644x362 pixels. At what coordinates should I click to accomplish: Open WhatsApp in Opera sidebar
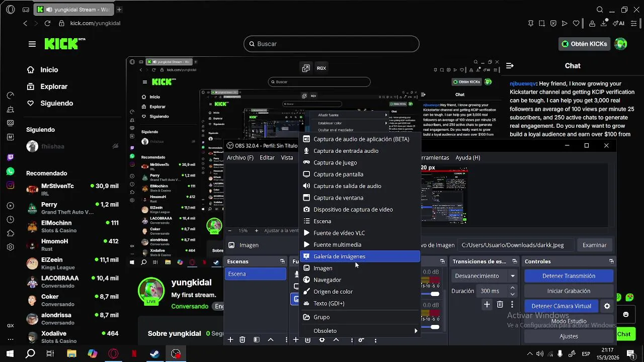[11, 171]
